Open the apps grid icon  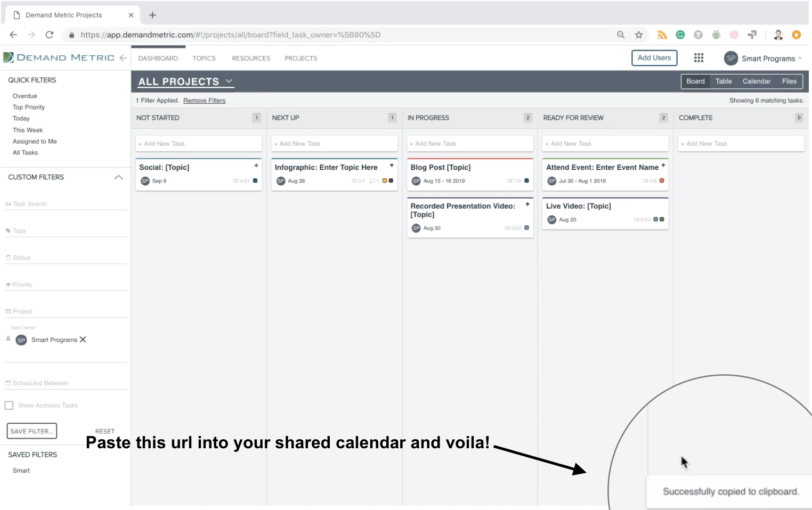(x=699, y=58)
